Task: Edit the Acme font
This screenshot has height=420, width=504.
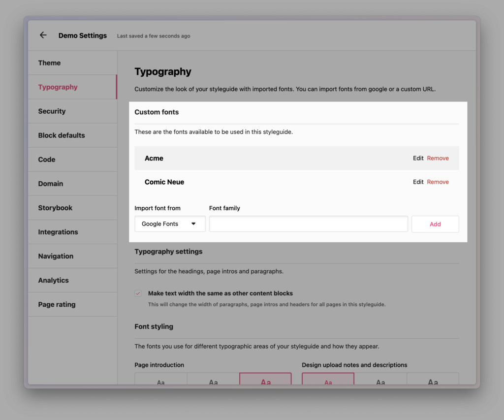Action: click(418, 158)
